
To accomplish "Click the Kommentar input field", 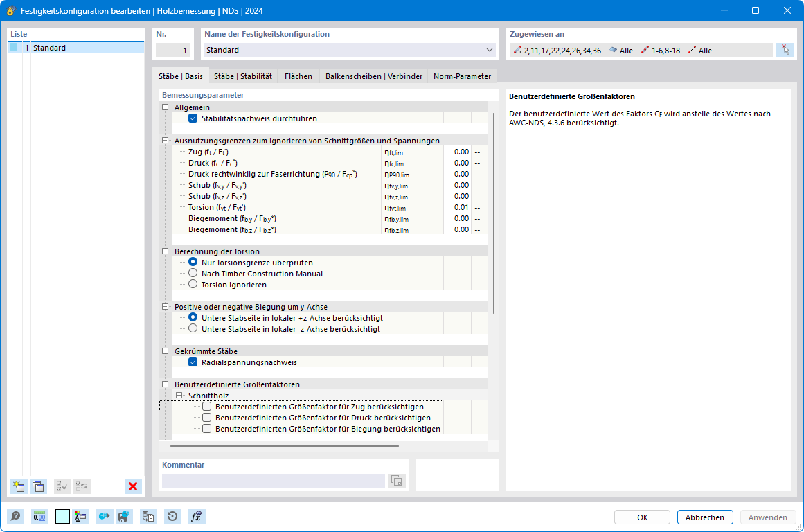I will click(274, 481).
